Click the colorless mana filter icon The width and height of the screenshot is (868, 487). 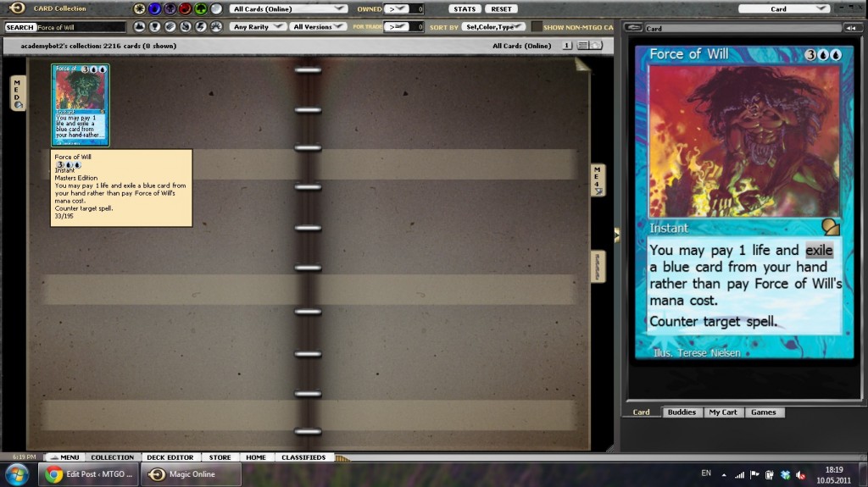click(216, 8)
